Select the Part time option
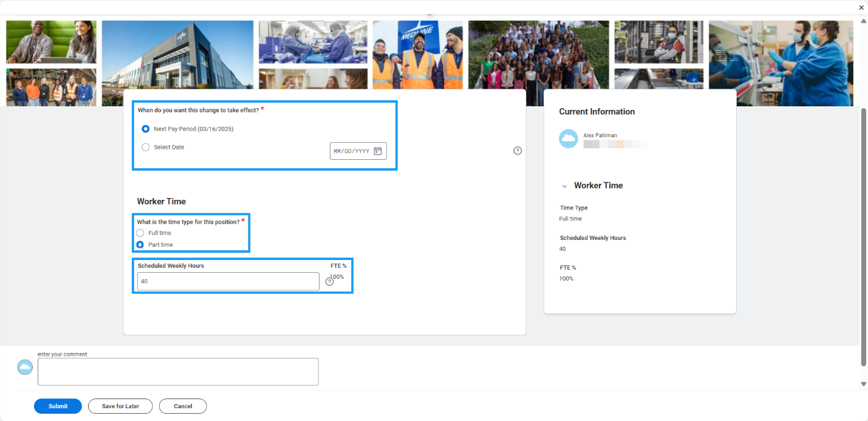This screenshot has width=868, height=421. tap(140, 244)
